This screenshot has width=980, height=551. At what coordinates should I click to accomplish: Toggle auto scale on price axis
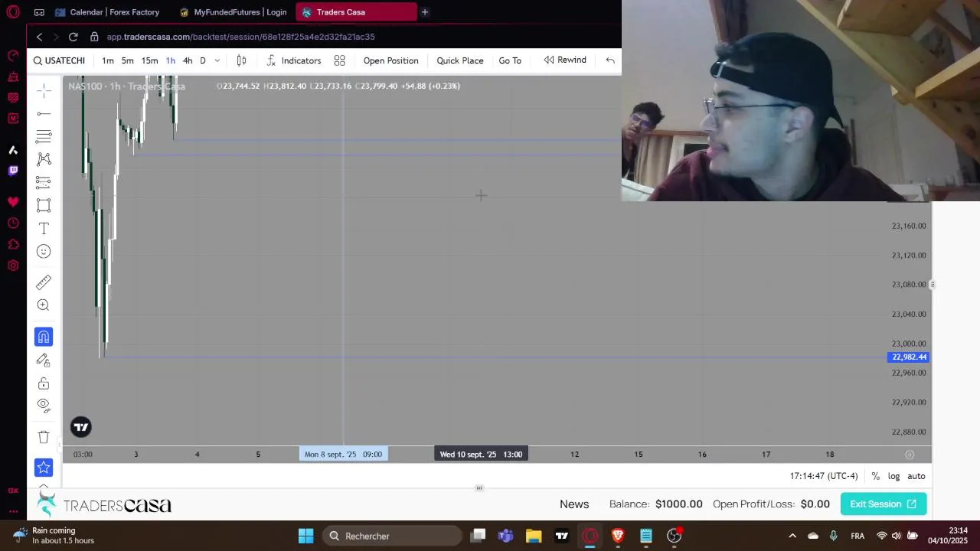pos(916,476)
